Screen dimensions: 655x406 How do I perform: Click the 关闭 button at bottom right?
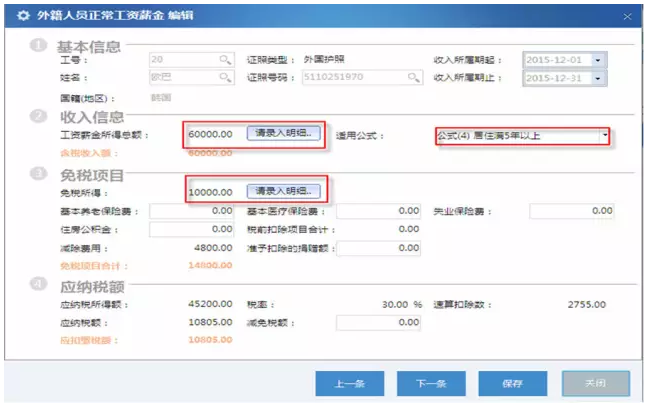[x=595, y=383]
